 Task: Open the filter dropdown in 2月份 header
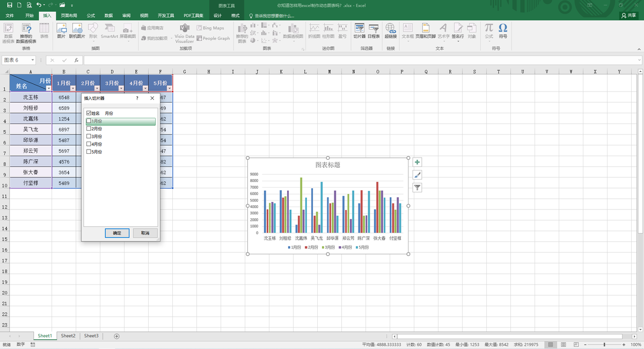click(x=97, y=88)
